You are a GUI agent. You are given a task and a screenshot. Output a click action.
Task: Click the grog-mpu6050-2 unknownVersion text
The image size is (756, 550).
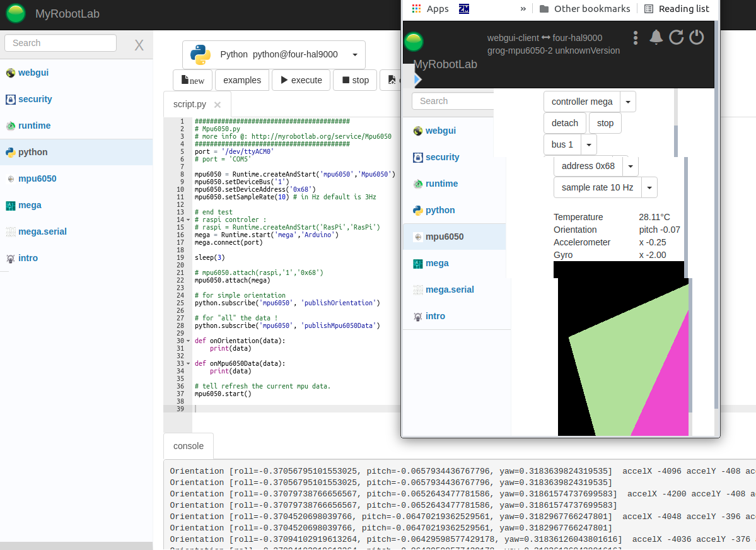(554, 50)
